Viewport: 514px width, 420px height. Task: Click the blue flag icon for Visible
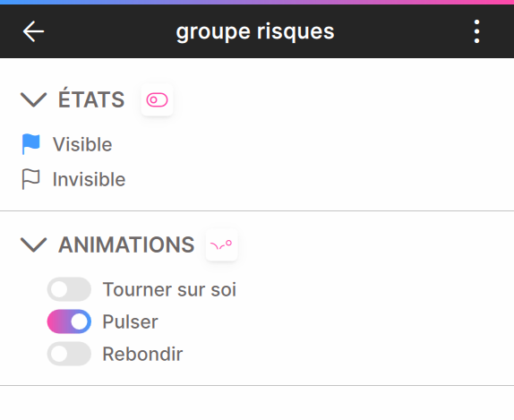[x=30, y=144]
